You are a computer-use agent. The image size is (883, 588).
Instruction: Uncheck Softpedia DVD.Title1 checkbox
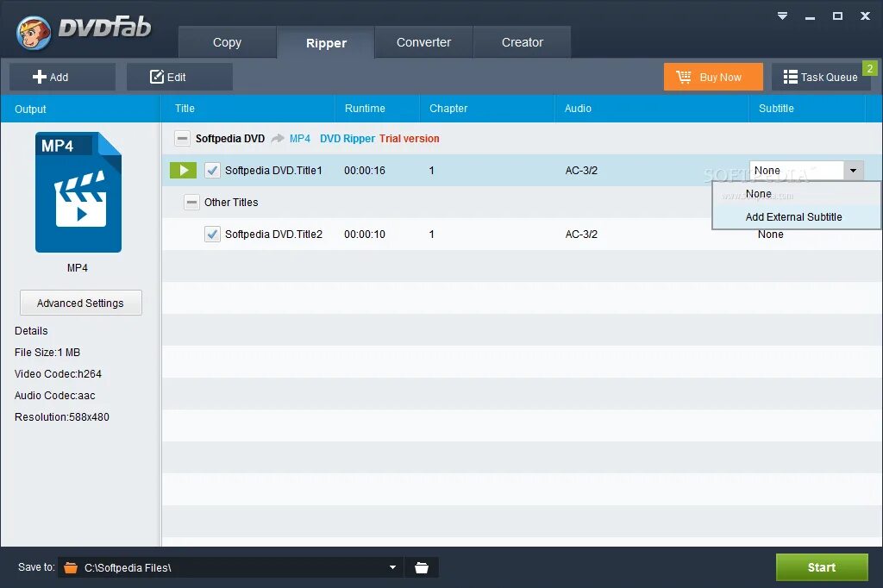click(x=212, y=170)
